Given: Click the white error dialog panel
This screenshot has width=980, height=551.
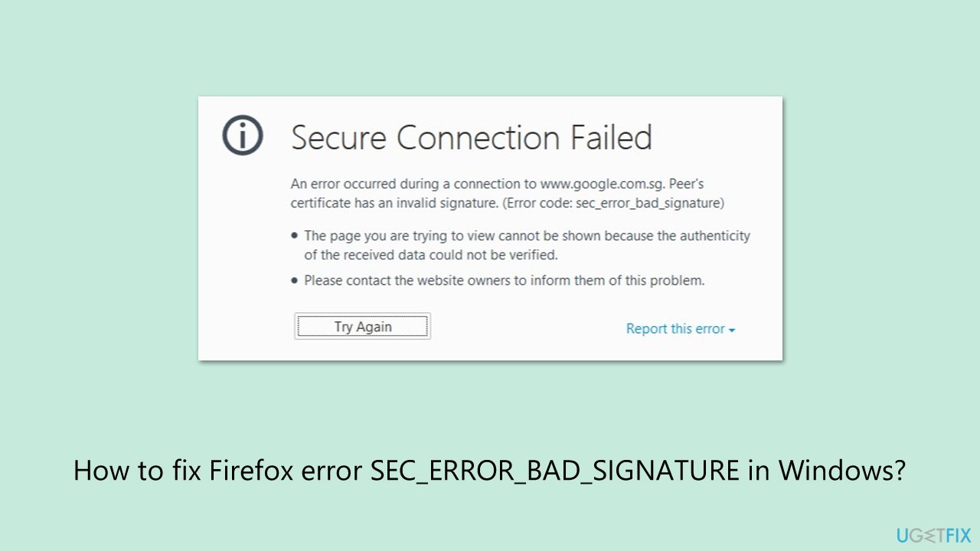Looking at the screenshot, I should pyautogui.click(x=491, y=227).
